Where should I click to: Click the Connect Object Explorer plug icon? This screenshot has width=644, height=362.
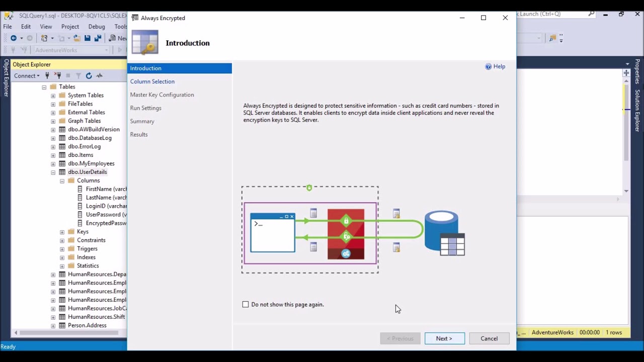click(47, 76)
